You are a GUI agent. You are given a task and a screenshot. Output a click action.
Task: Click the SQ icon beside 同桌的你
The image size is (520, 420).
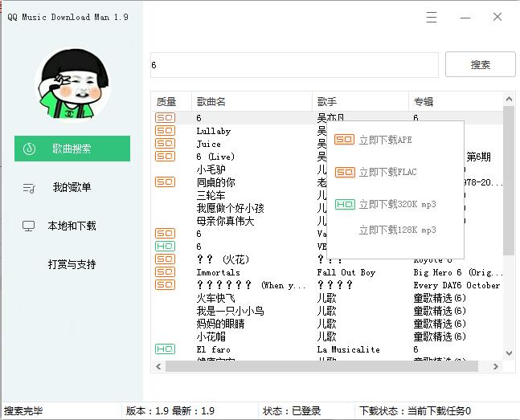[x=165, y=182]
